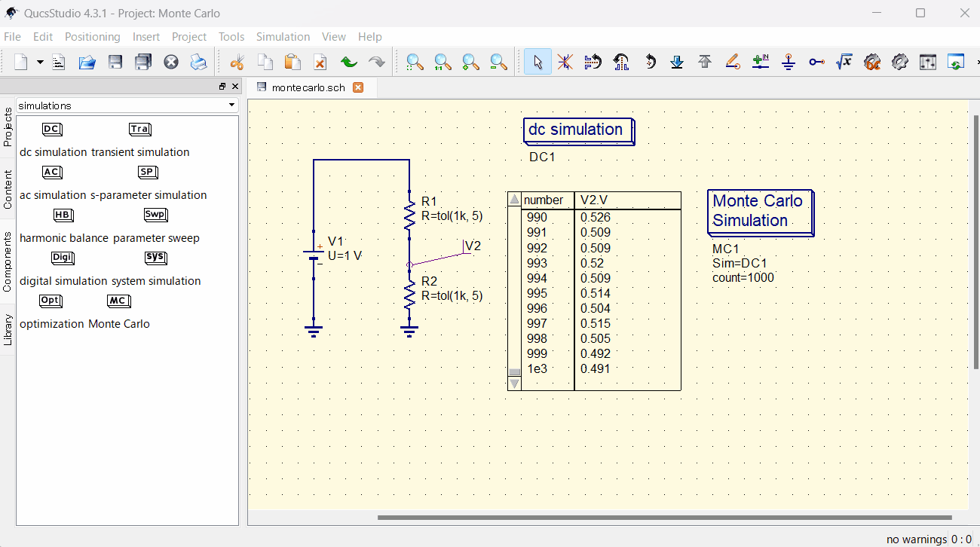Image resolution: width=980 pixels, height=547 pixels.
Task: Select the transient simulation component
Action: click(x=139, y=129)
